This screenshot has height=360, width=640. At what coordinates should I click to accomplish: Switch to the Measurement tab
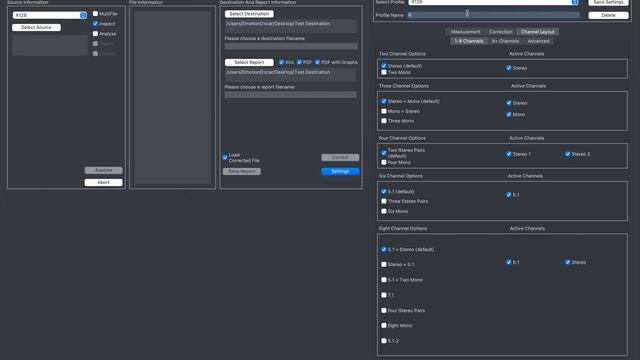pos(465,32)
